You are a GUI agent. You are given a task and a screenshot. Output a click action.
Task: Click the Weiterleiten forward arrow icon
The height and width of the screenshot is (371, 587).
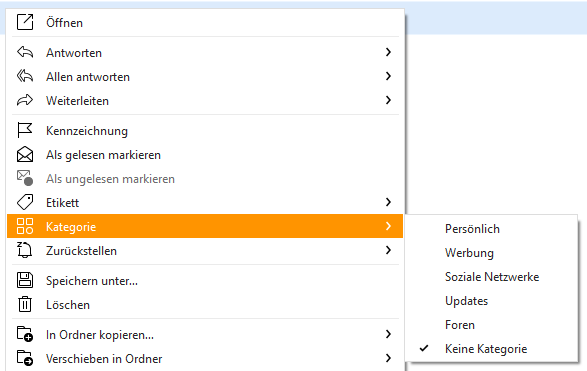25,100
